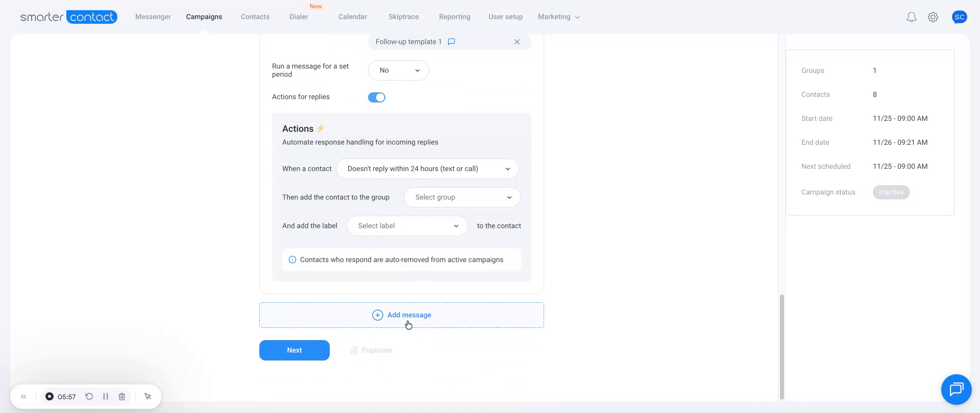Click the lightning bolt next to Actions
Image resolution: width=980 pixels, height=413 pixels.
(x=321, y=128)
